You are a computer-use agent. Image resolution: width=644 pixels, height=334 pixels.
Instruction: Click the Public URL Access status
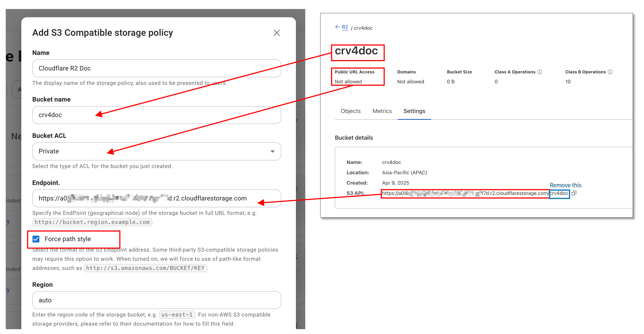coord(348,82)
